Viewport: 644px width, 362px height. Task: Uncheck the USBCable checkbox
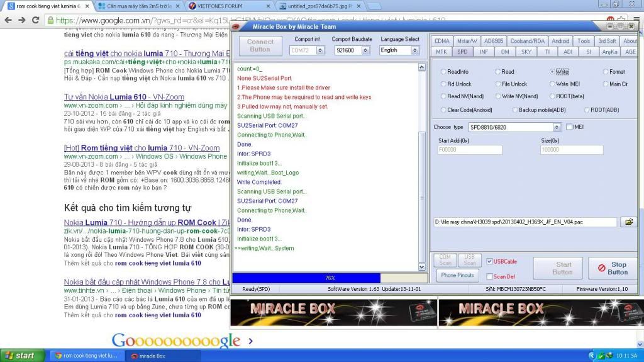489,262
